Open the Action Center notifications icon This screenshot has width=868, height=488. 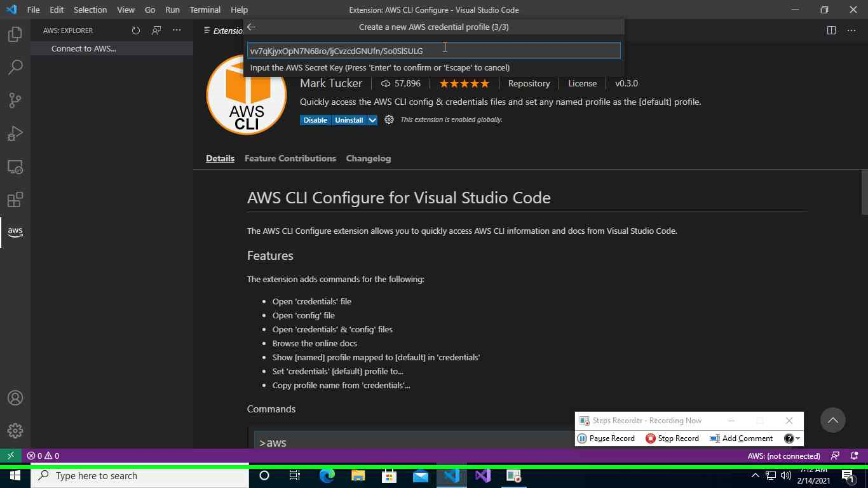[848, 475]
